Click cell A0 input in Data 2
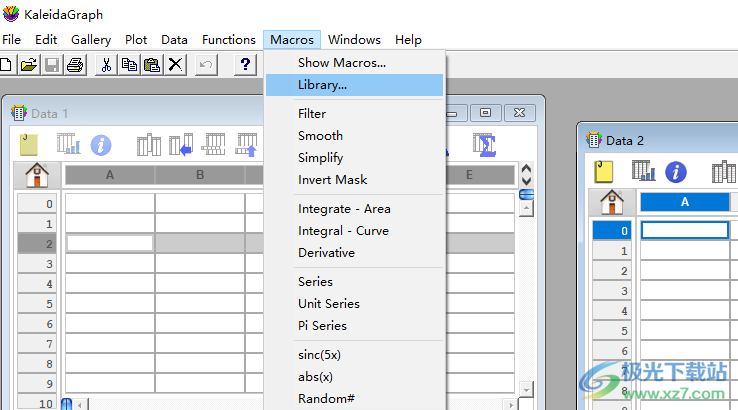 pos(685,230)
